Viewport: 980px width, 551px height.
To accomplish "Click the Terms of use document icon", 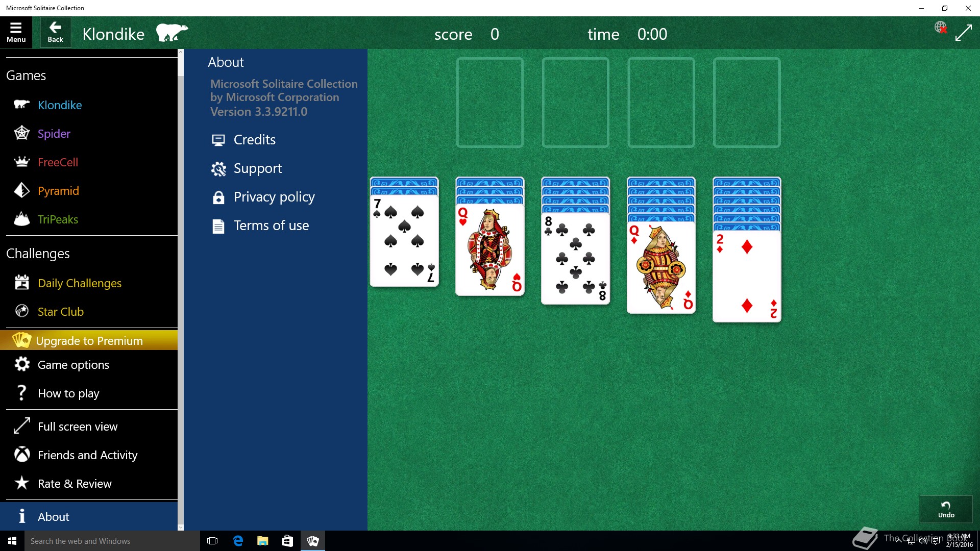I will pyautogui.click(x=218, y=226).
